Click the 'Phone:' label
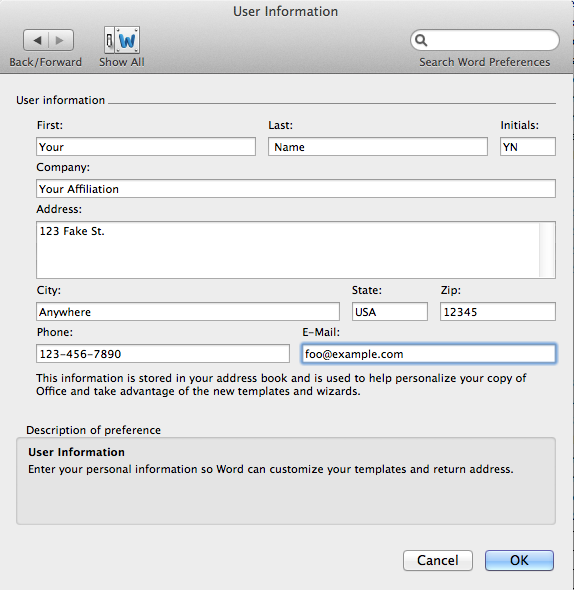The height and width of the screenshot is (590, 574). (x=55, y=332)
